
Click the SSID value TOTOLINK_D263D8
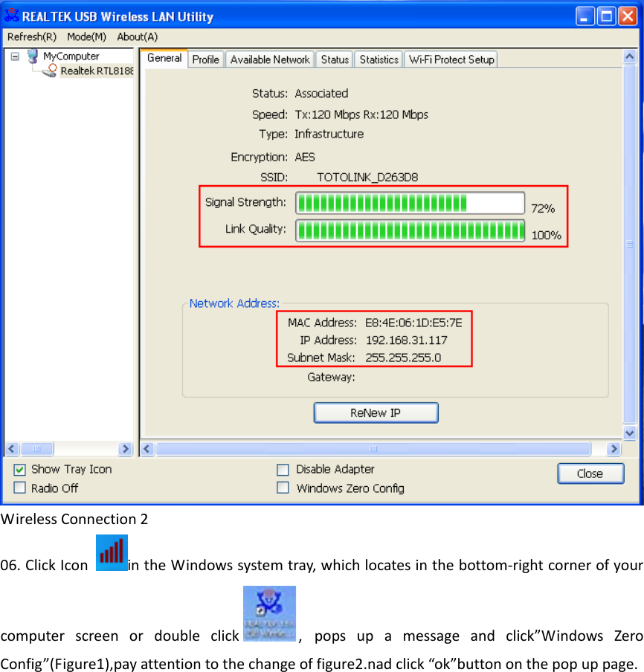(367, 178)
